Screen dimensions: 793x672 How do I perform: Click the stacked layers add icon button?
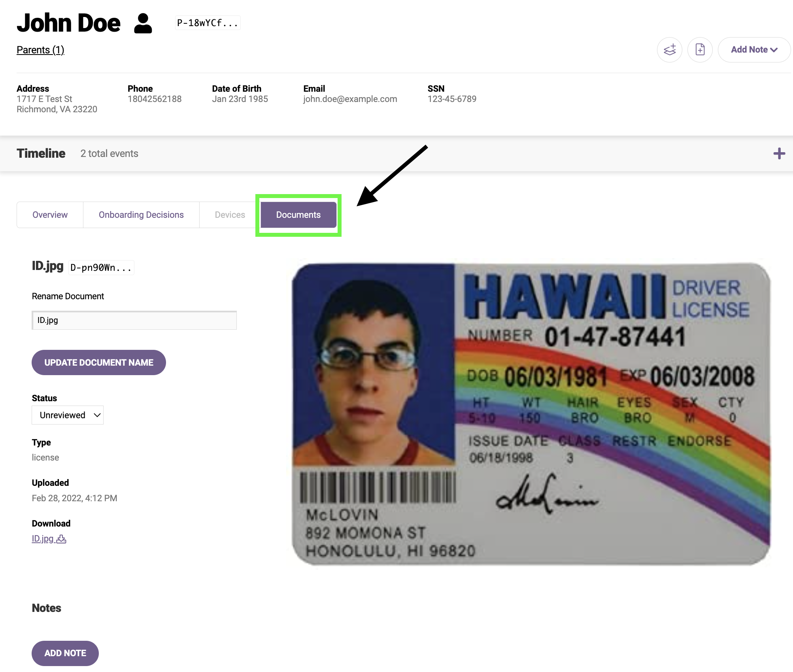coord(669,50)
